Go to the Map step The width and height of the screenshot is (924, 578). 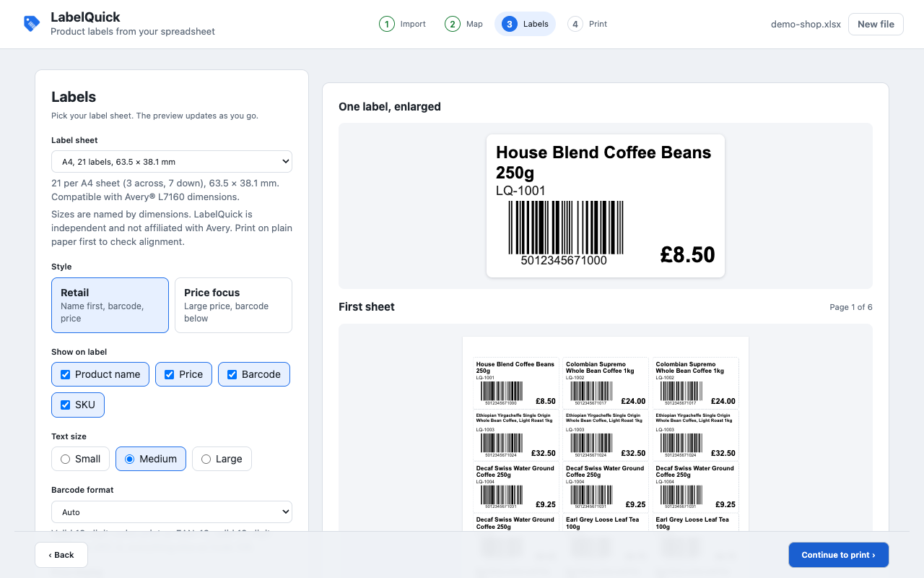point(464,24)
